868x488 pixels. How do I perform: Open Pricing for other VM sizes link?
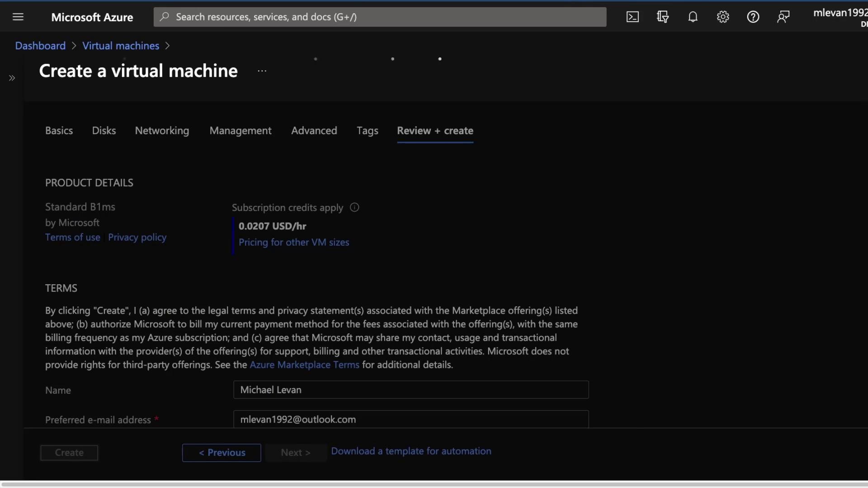click(294, 242)
